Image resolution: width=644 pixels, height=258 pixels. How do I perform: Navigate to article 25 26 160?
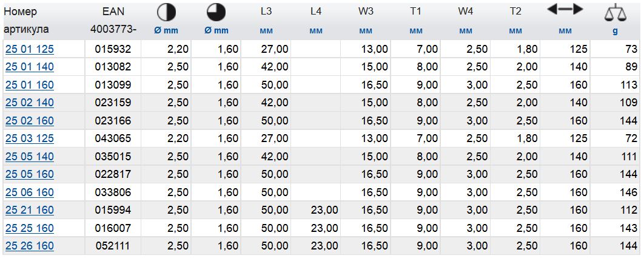[29, 246]
